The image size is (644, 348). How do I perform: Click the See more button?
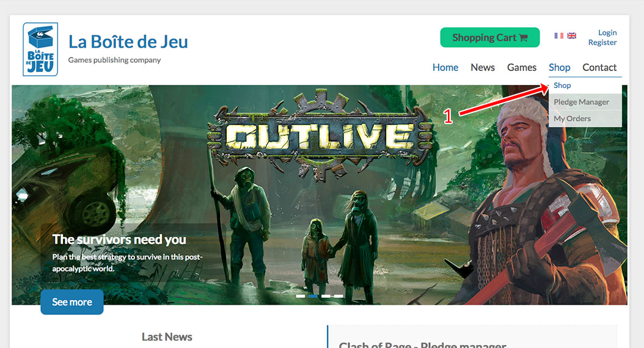(x=72, y=302)
